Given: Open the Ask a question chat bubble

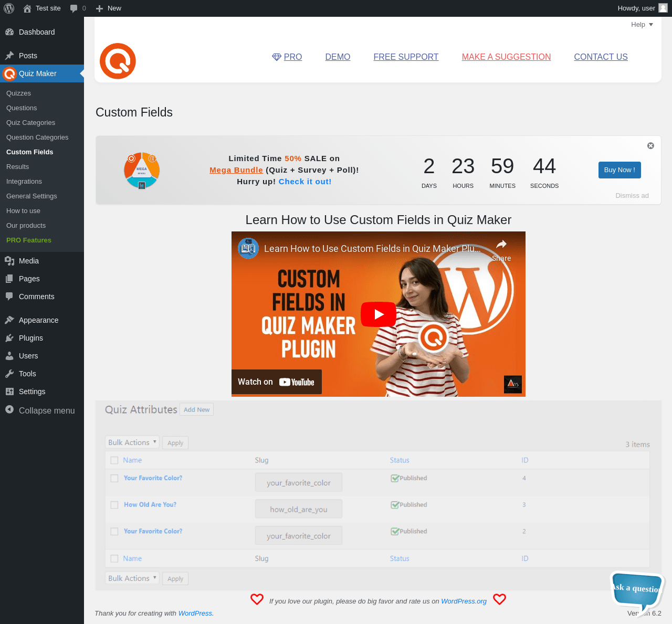Looking at the screenshot, I should (x=637, y=592).
